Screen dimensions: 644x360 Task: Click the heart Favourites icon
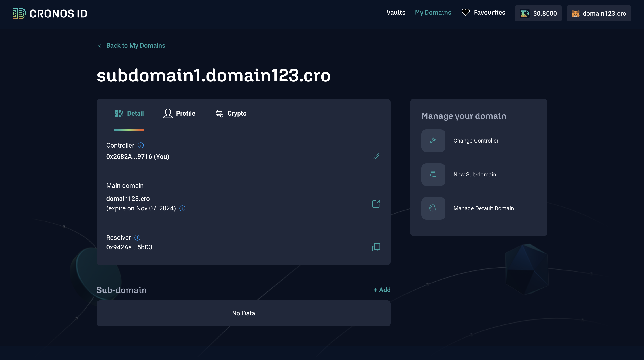pos(466,13)
